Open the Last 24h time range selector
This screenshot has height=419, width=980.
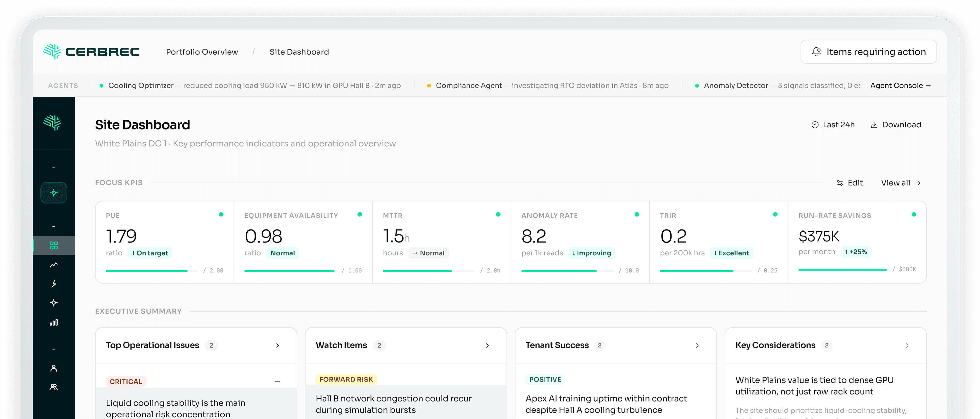[833, 125]
